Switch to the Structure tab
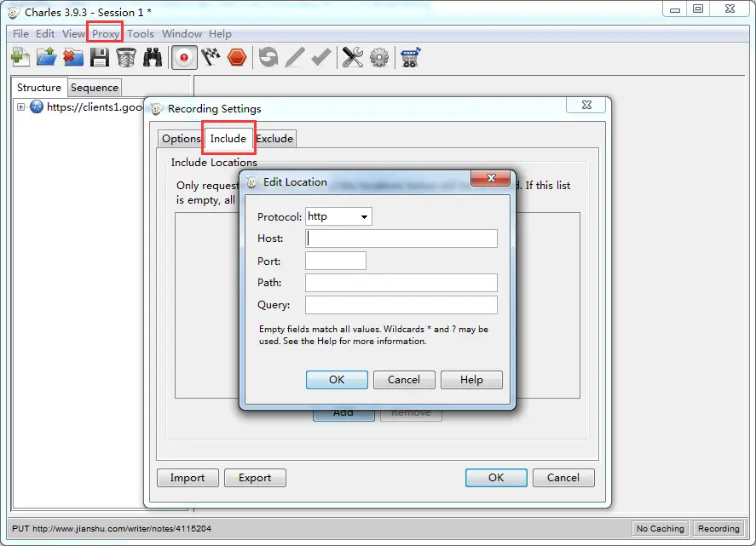The image size is (756, 546). pyautogui.click(x=39, y=87)
